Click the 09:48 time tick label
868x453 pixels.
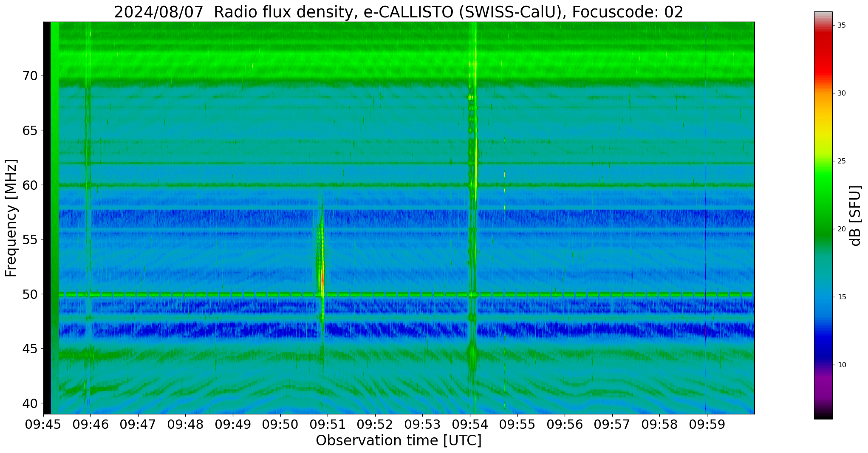(x=185, y=425)
